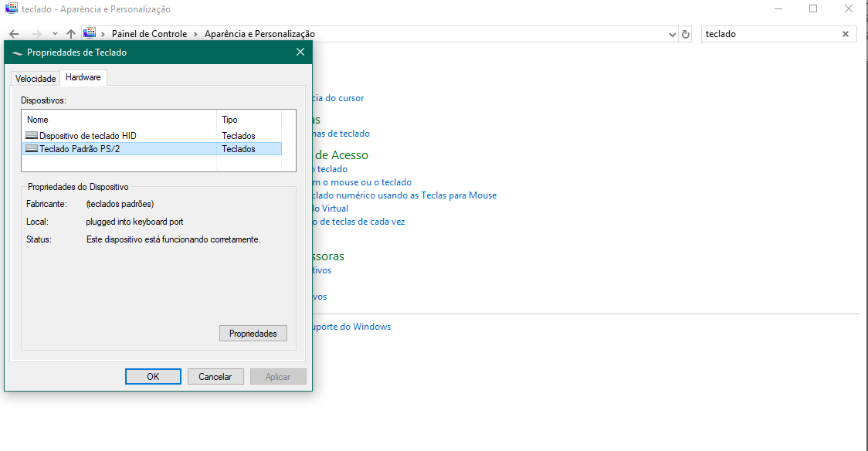The image size is (868, 451).
Task: Clear the teclado search text
Action: coord(846,34)
